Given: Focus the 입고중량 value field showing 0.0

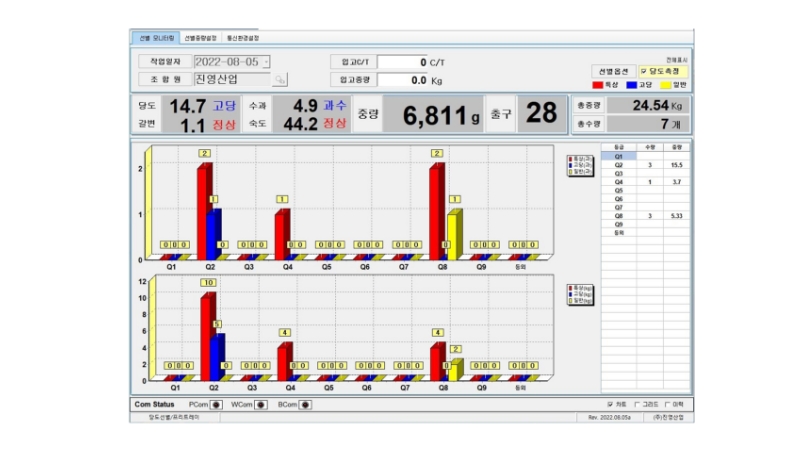Looking at the screenshot, I should tap(402, 80).
